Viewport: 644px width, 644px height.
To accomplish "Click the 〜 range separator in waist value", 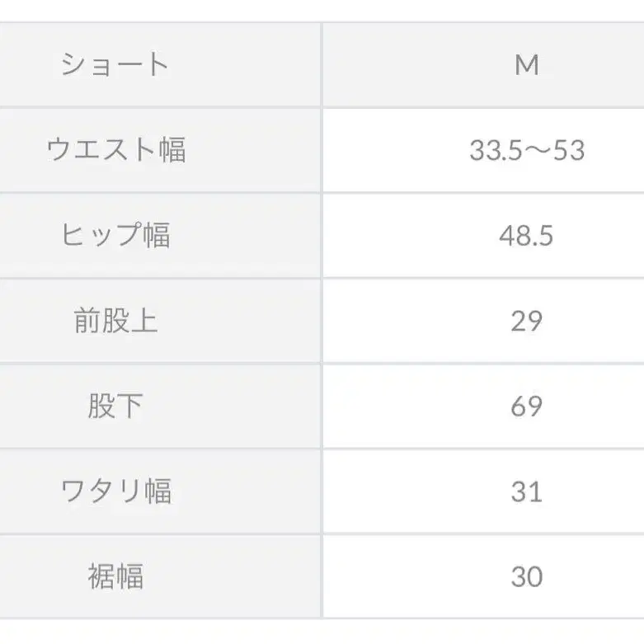I will pos(535,150).
